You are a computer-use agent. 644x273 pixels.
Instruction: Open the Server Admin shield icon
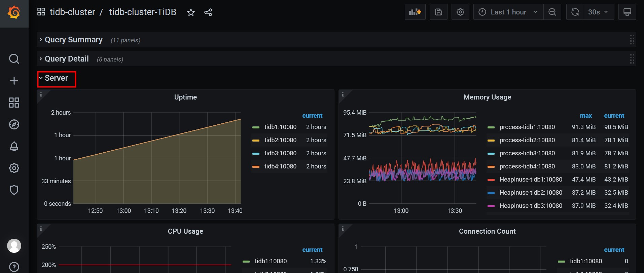click(14, 190)
